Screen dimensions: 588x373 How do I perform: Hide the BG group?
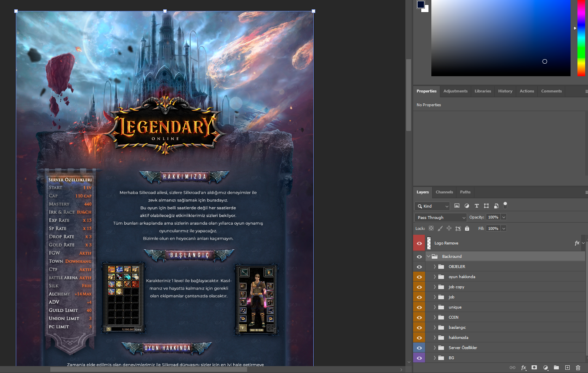click(x=419, y=358)
